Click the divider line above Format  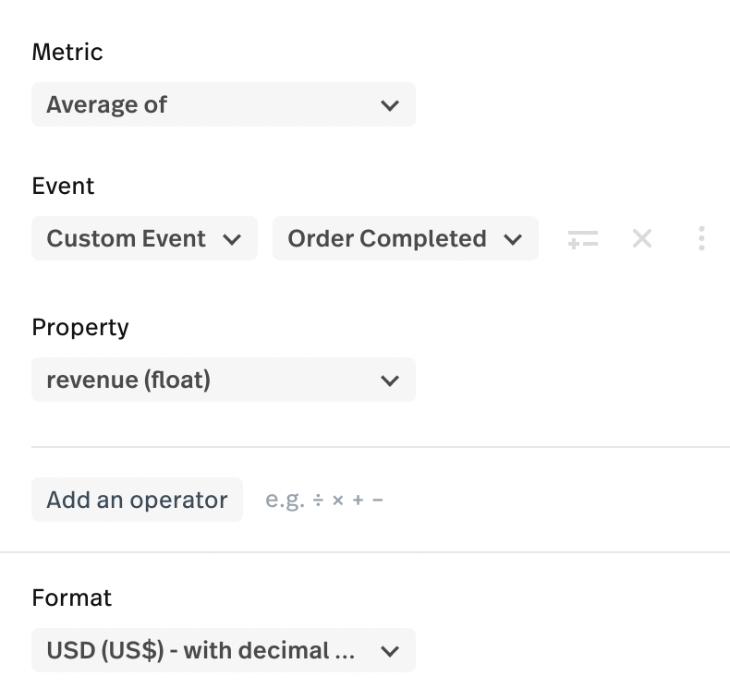(x=365, y=552)
